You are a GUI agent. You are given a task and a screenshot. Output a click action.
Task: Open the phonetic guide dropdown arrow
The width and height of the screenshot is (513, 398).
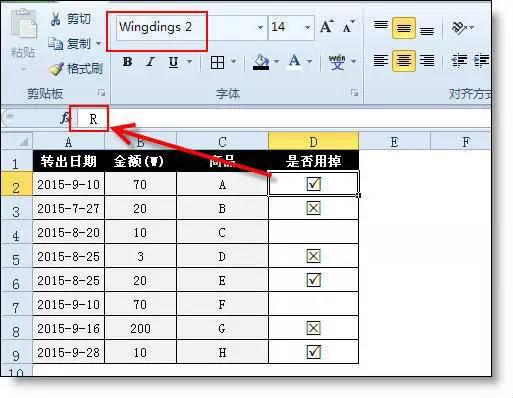[354, 62]
